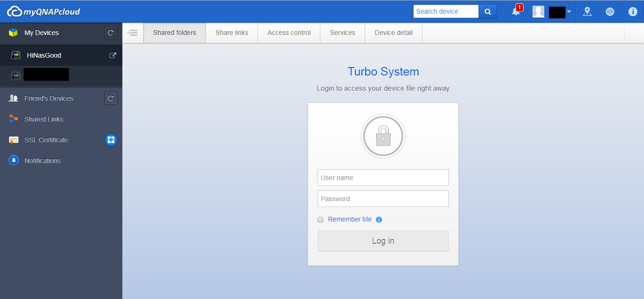Switch to Device detail tab
The width and height of the screenshot is (644, 299).
394,33
